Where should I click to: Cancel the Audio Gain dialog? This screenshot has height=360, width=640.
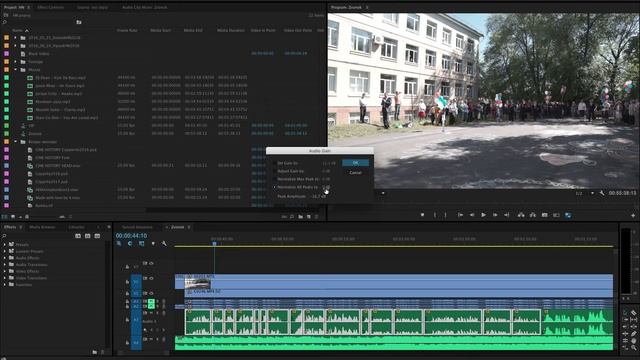[355, 173]
